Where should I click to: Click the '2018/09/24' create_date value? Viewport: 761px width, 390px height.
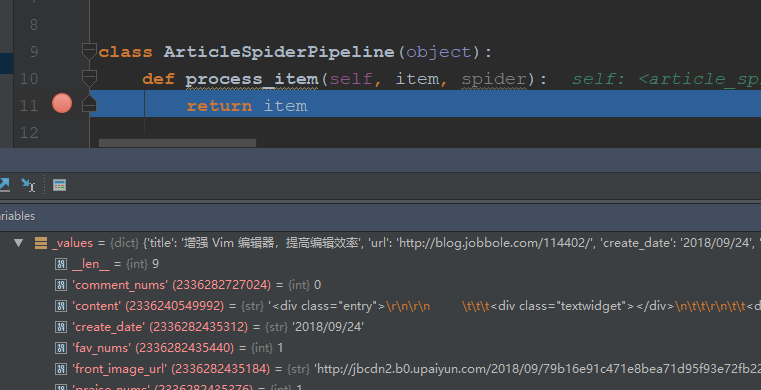coord(328,327)
